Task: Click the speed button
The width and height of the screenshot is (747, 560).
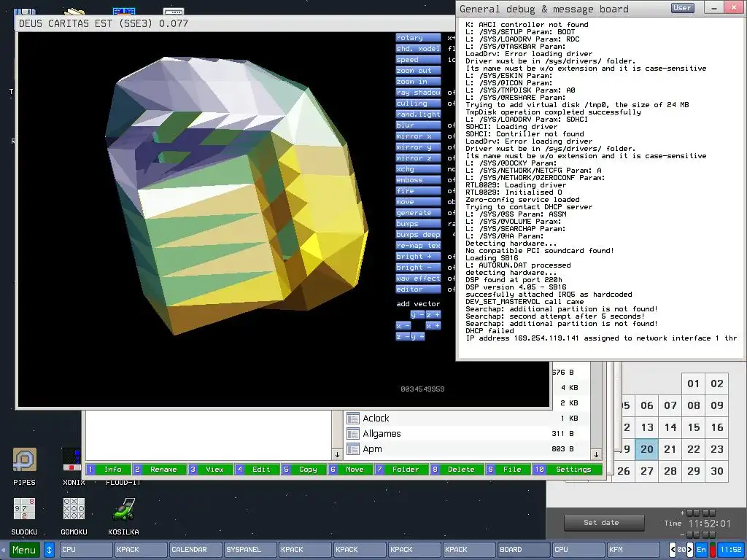Action: click(418, 60)
